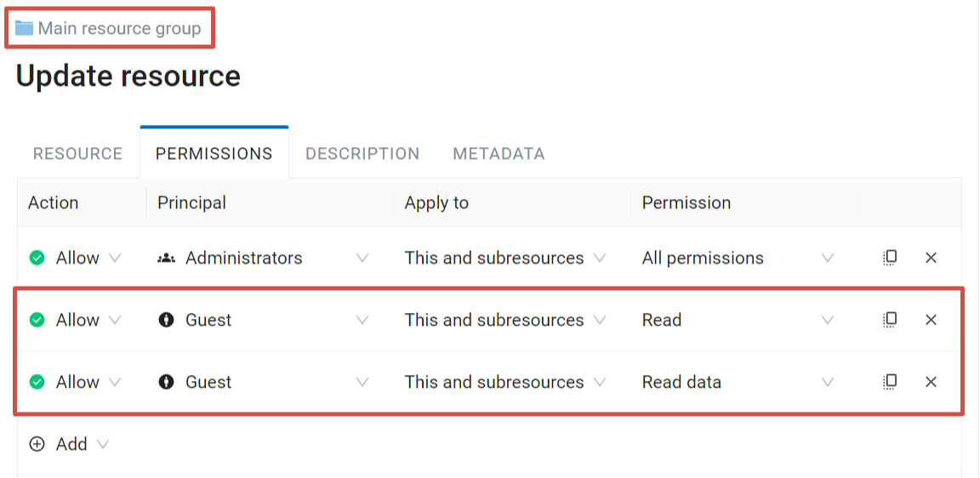Viewport: 980px width, 478px height.
Task: Open the Read data permission dropdown
Action: point(738,382)
